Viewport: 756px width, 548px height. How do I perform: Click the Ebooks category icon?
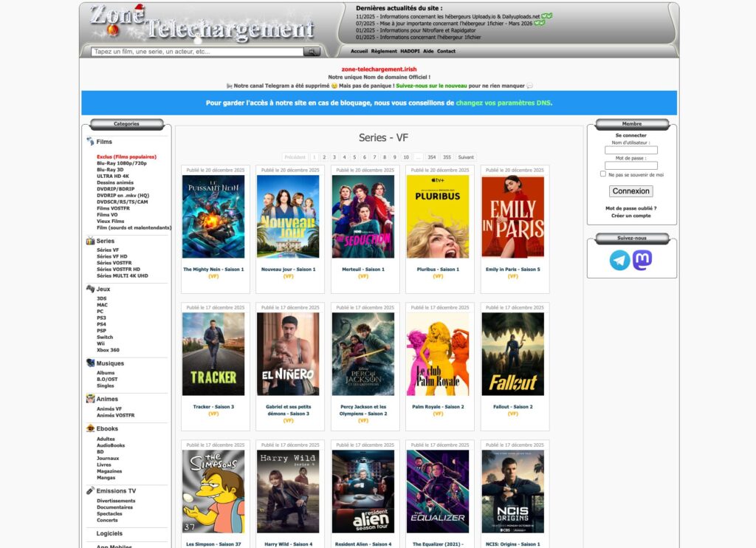[90, 428]
